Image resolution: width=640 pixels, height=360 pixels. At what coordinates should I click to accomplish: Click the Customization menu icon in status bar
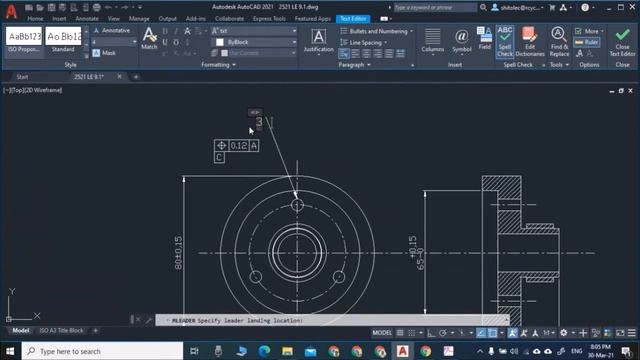pos(631,333)
